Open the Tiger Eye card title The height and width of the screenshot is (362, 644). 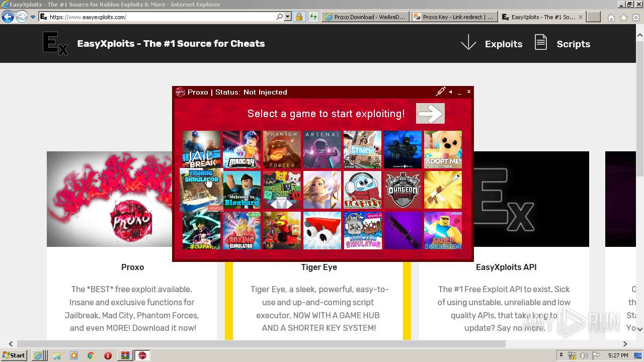319,267
